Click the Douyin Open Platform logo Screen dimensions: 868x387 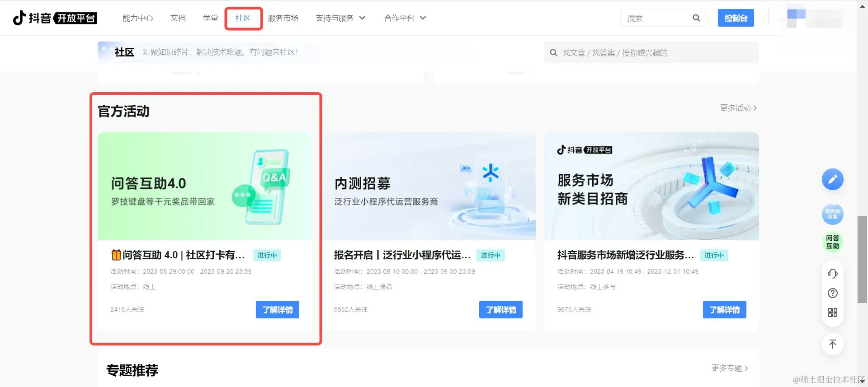55,18
